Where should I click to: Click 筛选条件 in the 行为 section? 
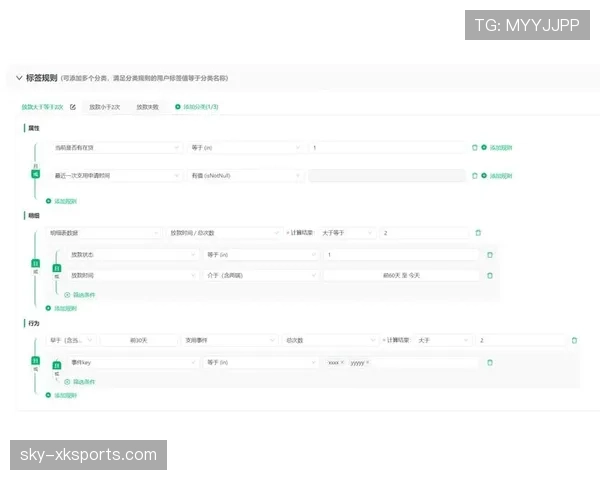point(80,382)
